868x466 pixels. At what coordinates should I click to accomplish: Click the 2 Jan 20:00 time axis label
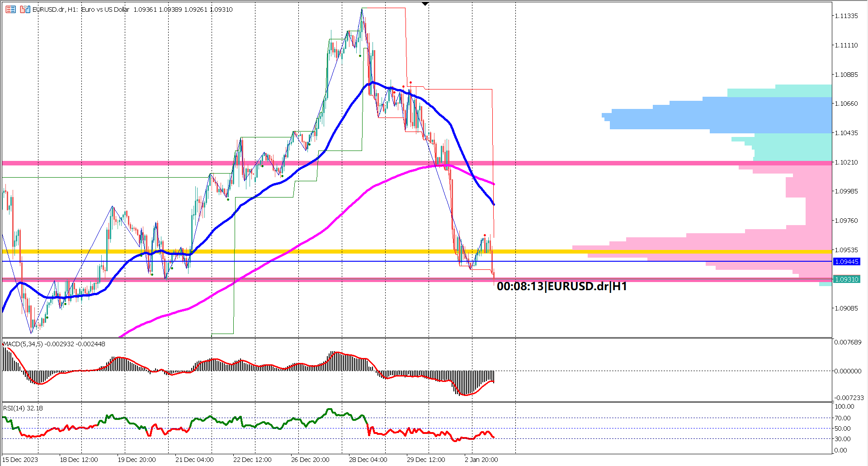point(481,459)
